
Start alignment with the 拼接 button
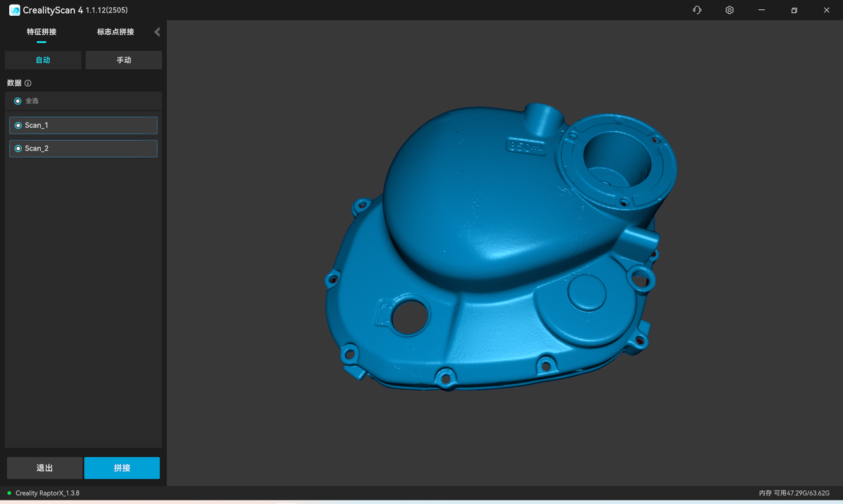click(122, 468)
